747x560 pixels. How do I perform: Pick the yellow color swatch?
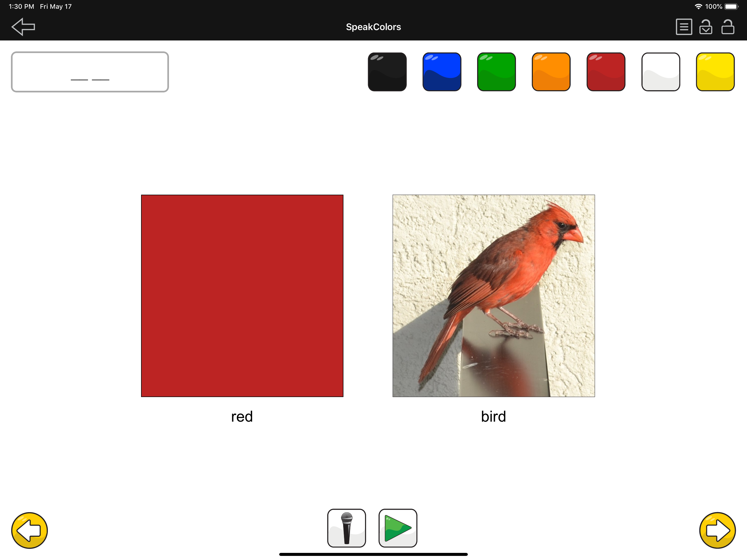coord(715,72)
